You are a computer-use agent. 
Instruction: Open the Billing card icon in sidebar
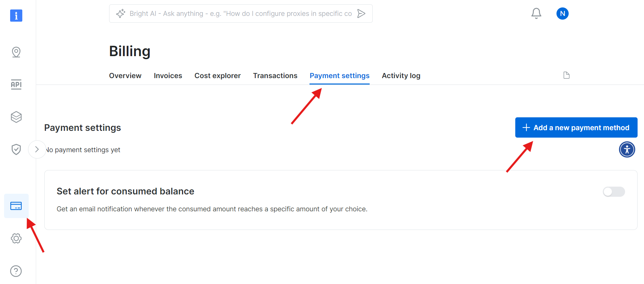[16, 206]
